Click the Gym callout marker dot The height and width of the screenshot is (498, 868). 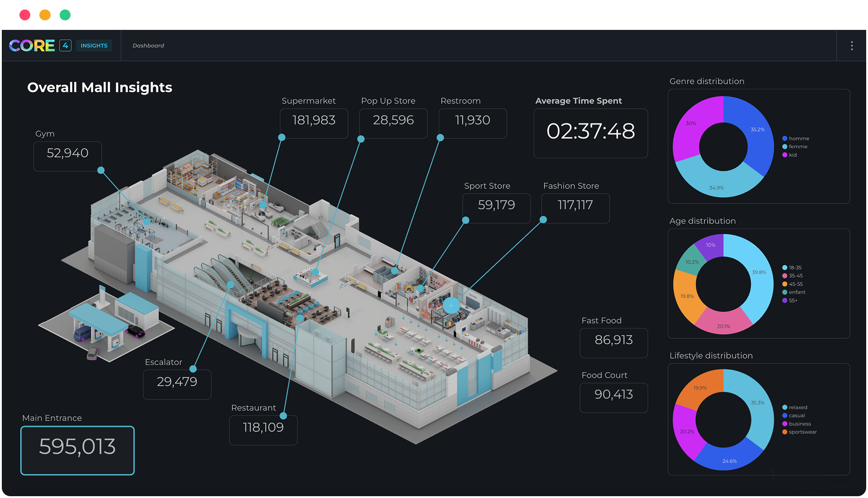[x=101, y=171]
